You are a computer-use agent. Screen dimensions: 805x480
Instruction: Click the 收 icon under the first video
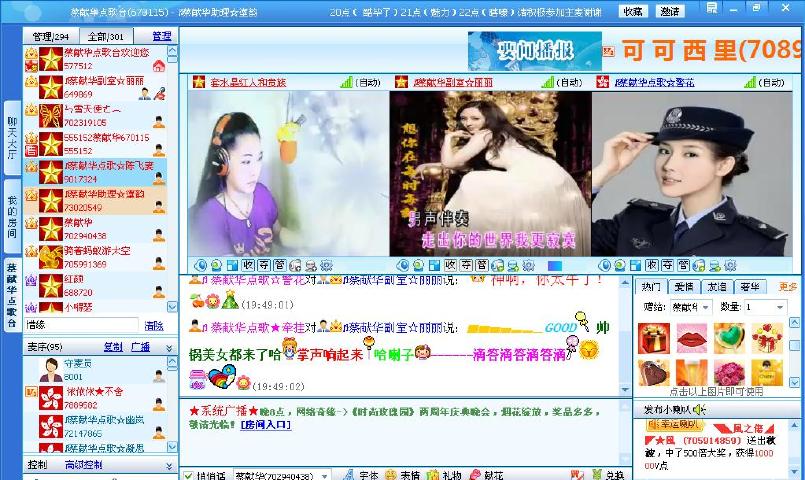pyautogui.click(x=246, y=265)
